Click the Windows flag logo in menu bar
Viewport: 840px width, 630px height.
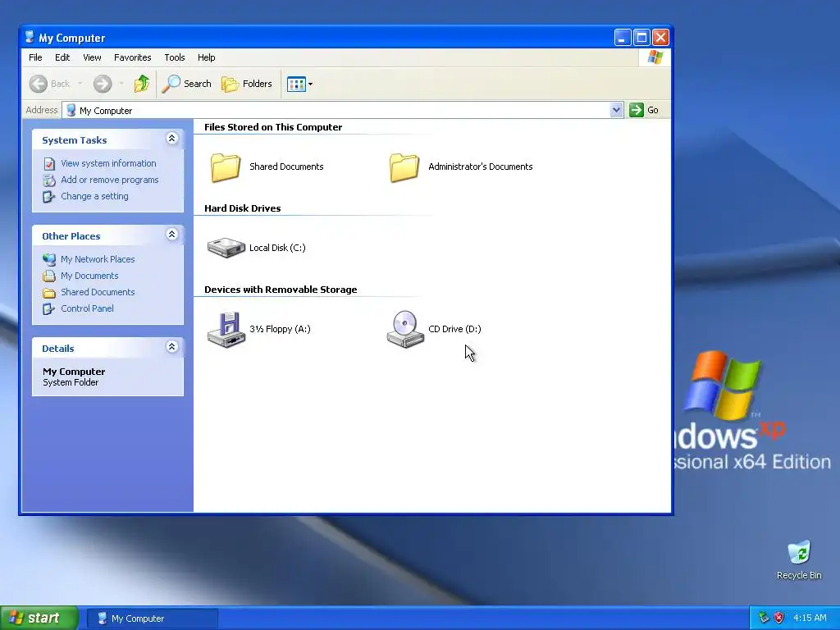(x=655, y=57)
